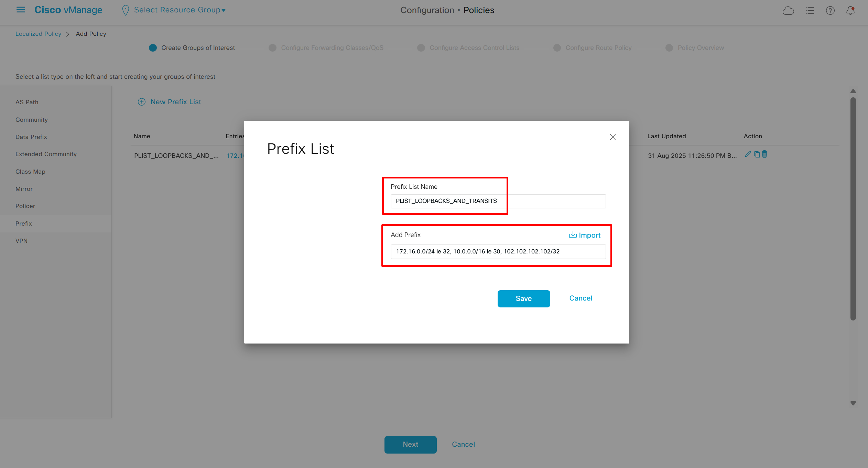Click the copy icon in the Action column

click(757, 154)
